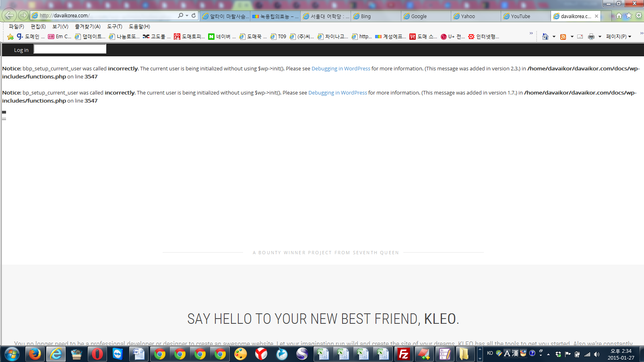644x362 pixels.
Task: Click the browser Back arrow button
Action: click(9, 15)
